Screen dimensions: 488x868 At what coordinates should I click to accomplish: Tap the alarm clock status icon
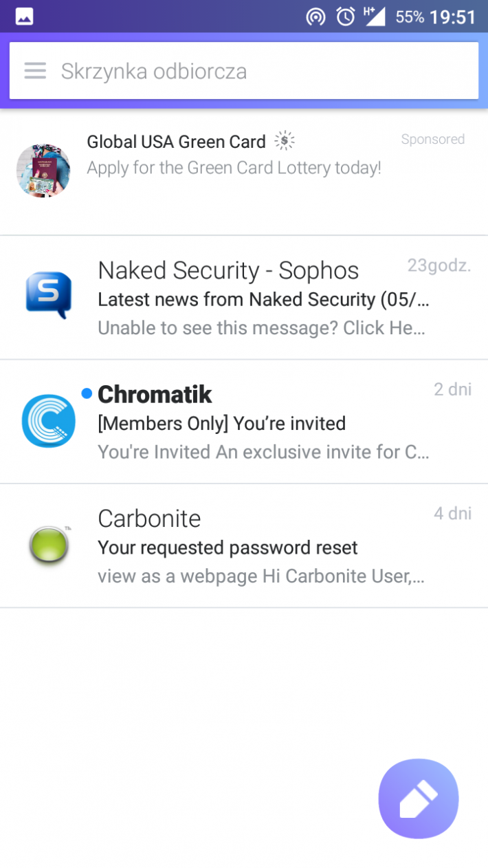coord(346,17)
